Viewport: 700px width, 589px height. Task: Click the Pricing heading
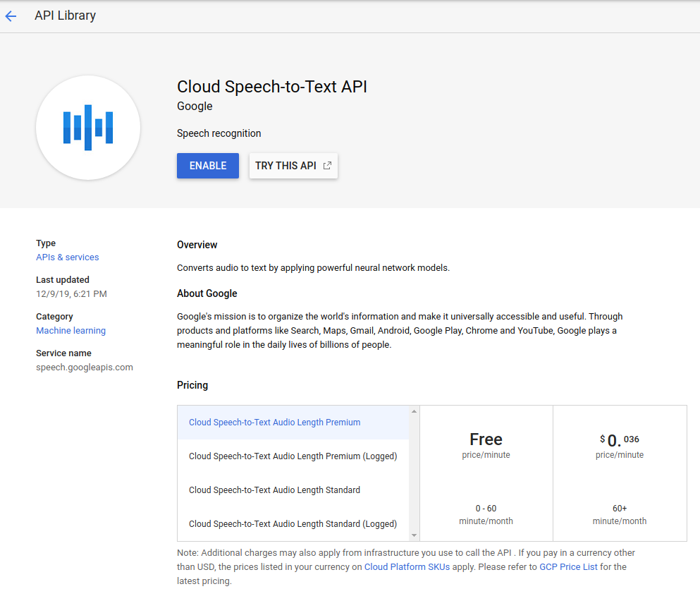tap(192, 385)
